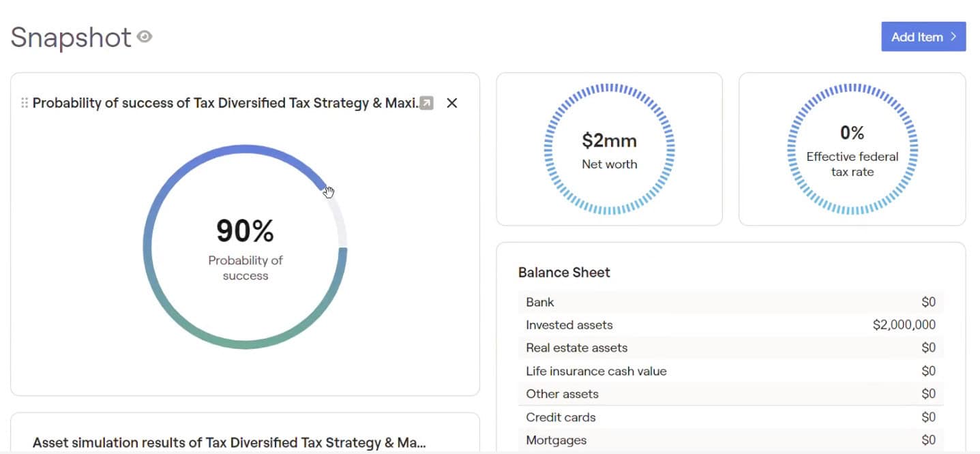
Task: Close the Probability of success card
Action: (x=451, y=103)
